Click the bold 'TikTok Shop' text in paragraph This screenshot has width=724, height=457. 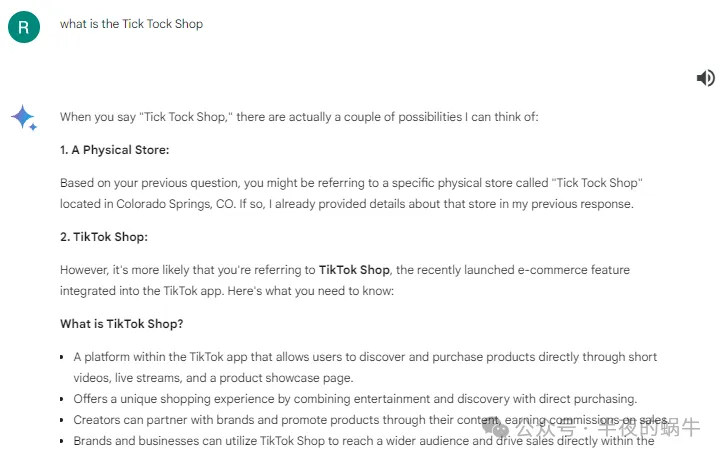tap(354, 270)
